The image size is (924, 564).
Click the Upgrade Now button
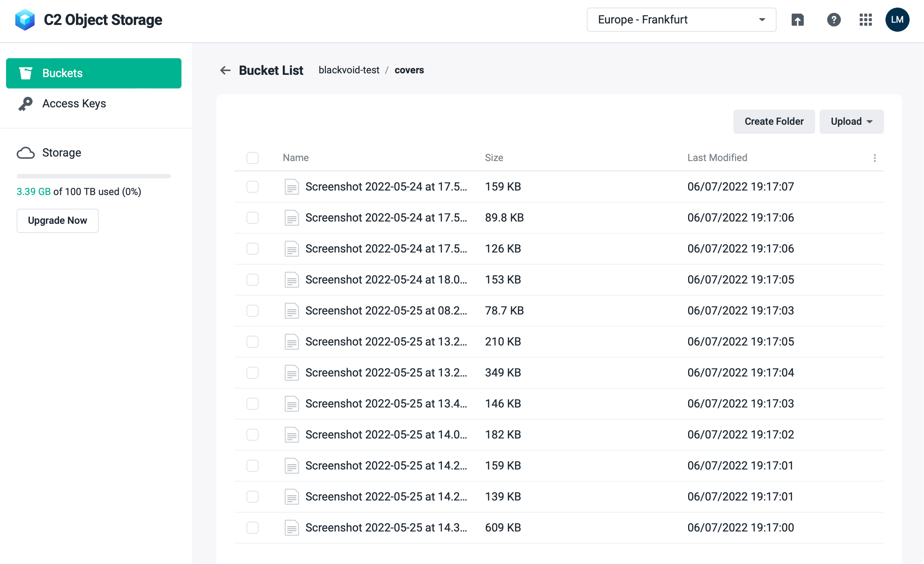pyautogui.click(x=57, y=221)
